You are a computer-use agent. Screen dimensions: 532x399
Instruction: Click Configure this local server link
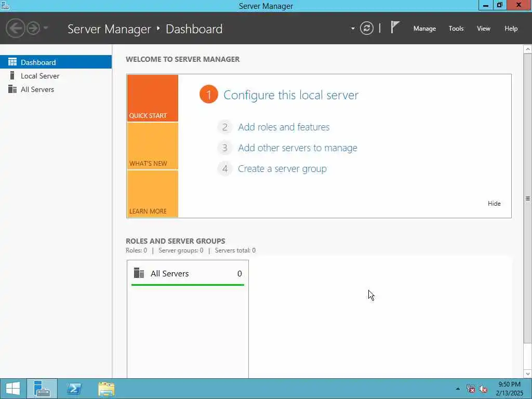click(x=291, y=95)
